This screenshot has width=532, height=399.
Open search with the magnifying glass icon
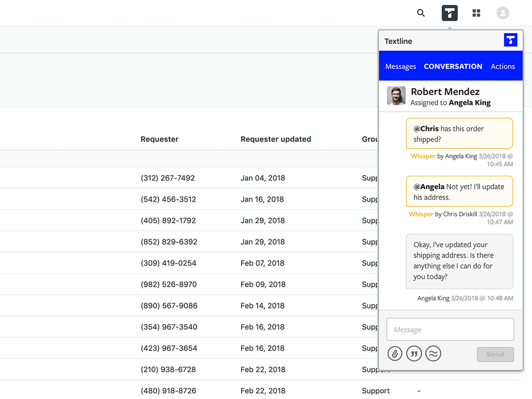(x=421, y=13)
